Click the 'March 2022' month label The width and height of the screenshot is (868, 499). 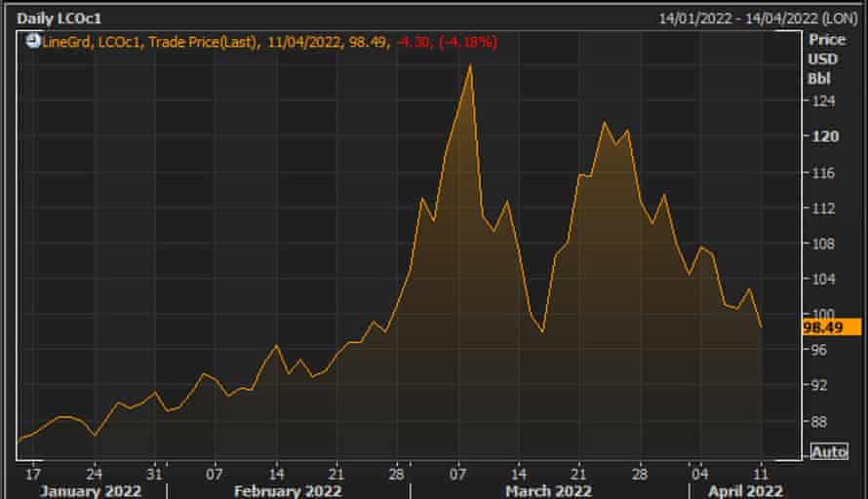tap(548, 490)
